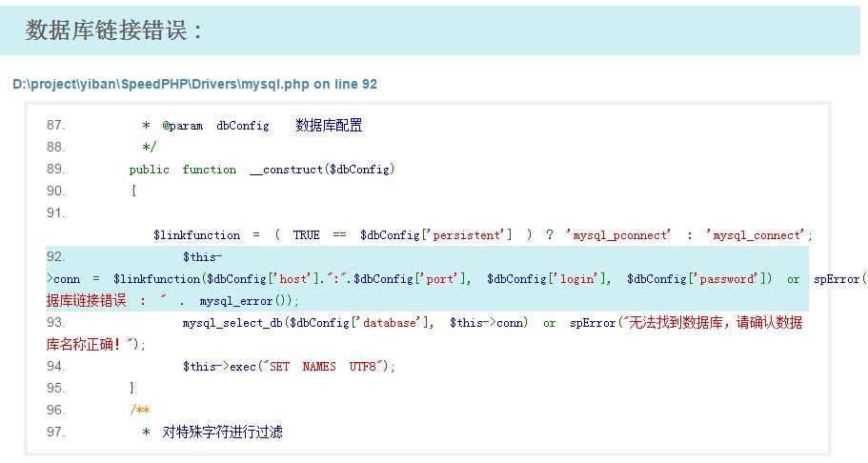This screenshot has height=463, width=868.
Task: Click the 据库链接错误 red string text
Action: point(87,301)
